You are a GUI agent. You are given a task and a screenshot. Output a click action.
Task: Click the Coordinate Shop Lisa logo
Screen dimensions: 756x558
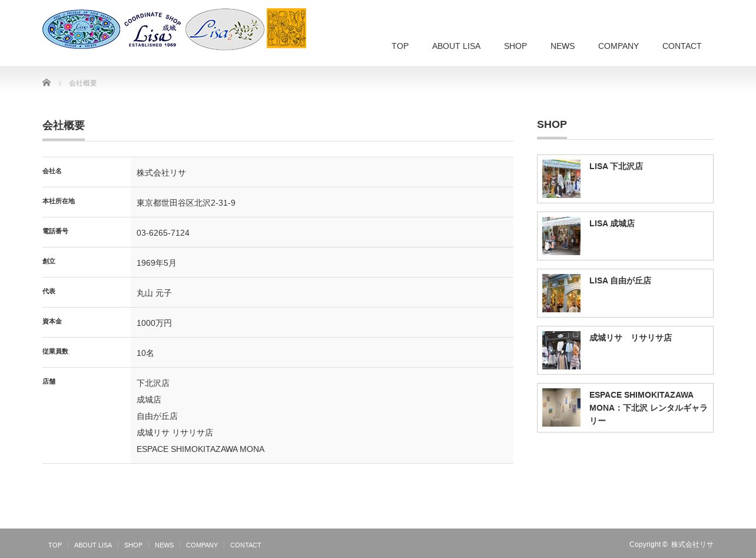[x=152, y=29]
